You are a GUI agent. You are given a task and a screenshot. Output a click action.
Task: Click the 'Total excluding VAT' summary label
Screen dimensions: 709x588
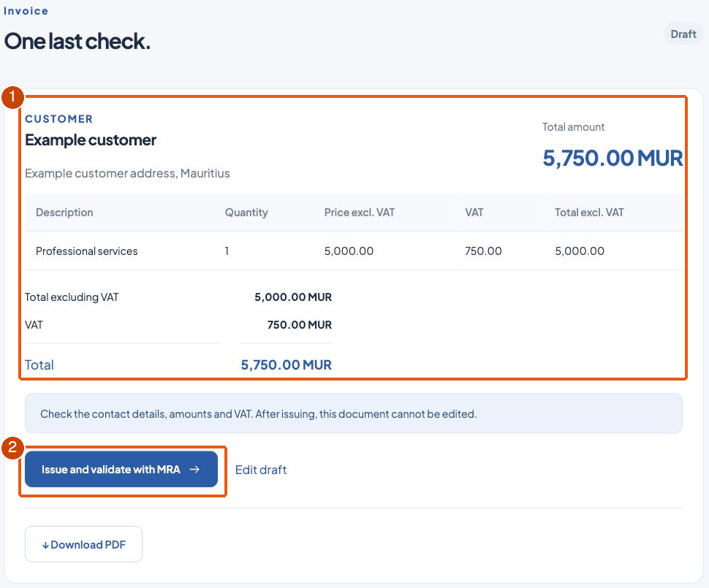(72, 297)
